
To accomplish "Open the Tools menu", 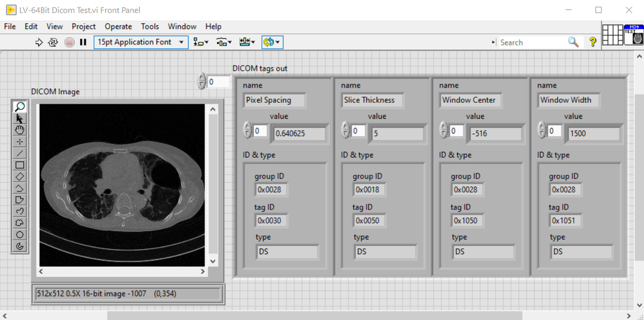I will click(150, 26).
